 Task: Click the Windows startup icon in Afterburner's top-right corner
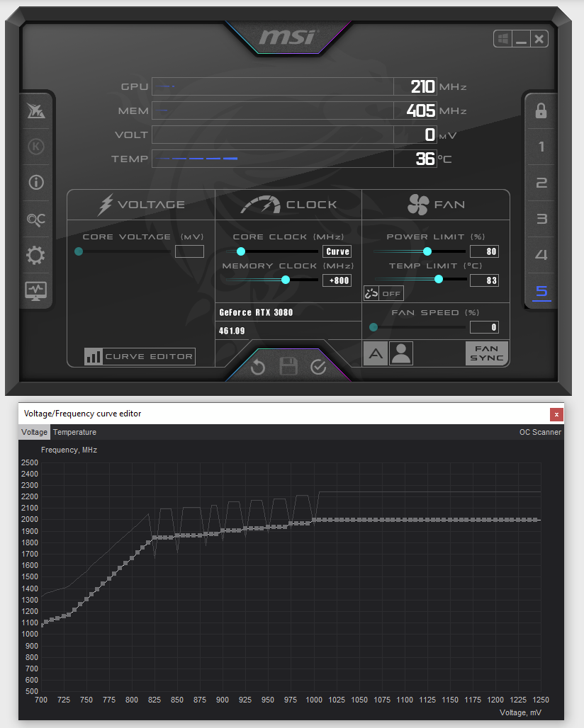[x=502, y=39]
